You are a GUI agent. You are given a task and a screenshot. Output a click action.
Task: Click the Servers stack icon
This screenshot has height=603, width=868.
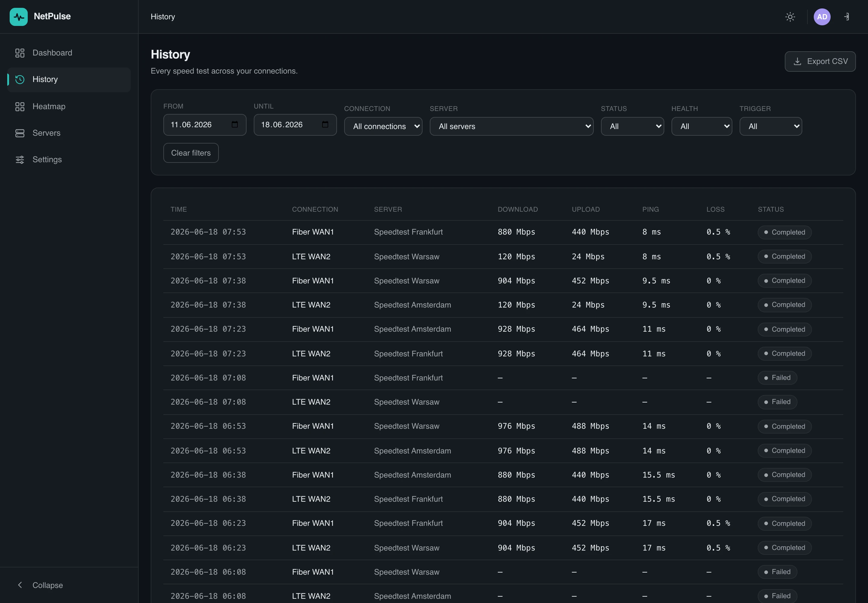[x=20, y=133]
